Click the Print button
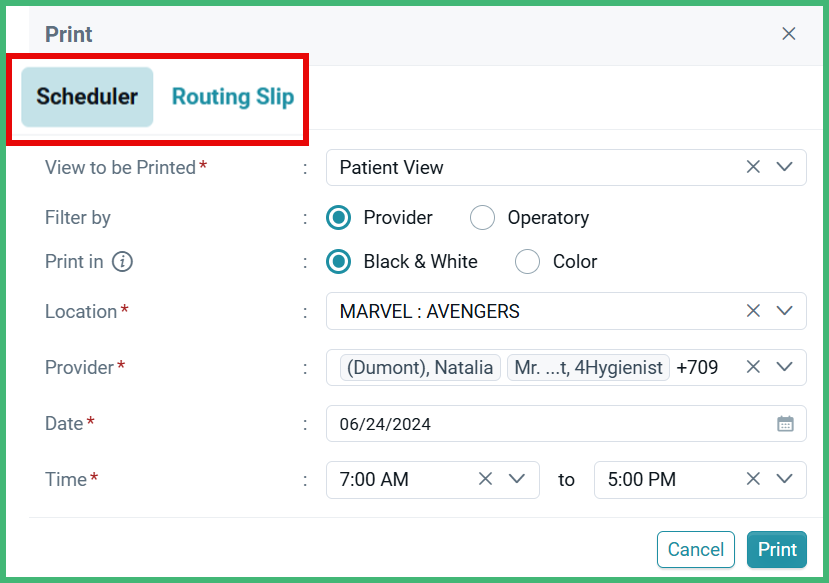 pos(776,549)
